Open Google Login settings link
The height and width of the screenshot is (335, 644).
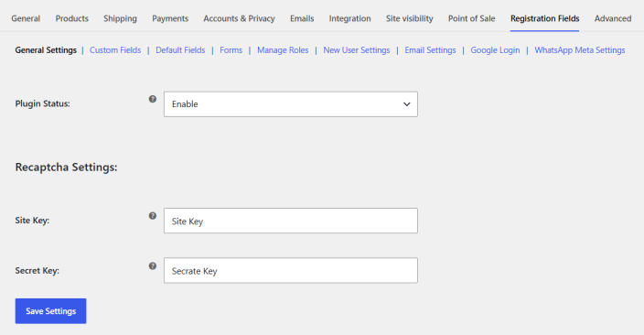pos(495,50)
